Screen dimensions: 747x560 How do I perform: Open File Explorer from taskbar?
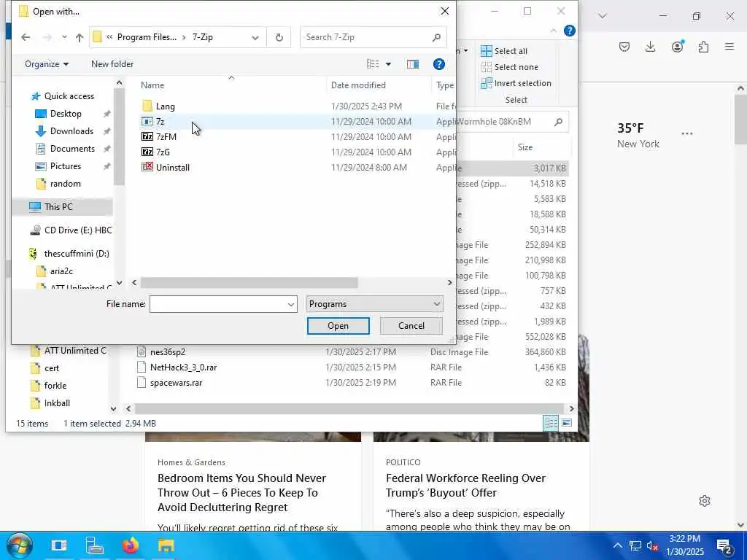pyautogui.click(x=166, y=545)
